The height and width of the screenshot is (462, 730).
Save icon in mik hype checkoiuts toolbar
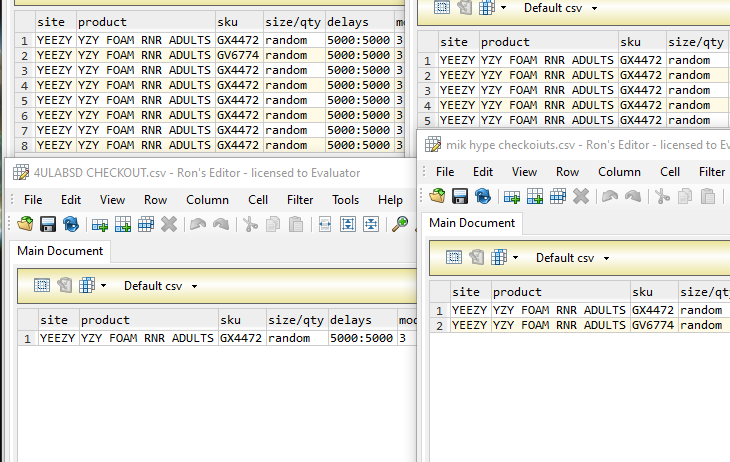point(460,197)
